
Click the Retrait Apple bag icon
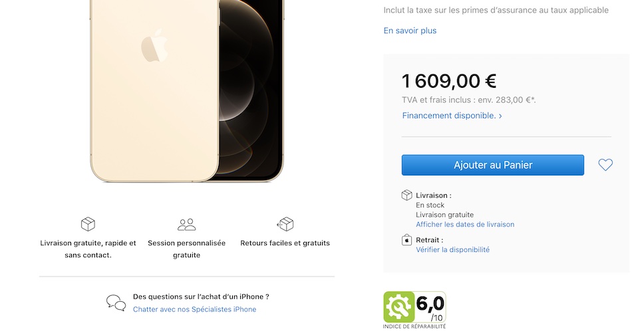point(406,240)
